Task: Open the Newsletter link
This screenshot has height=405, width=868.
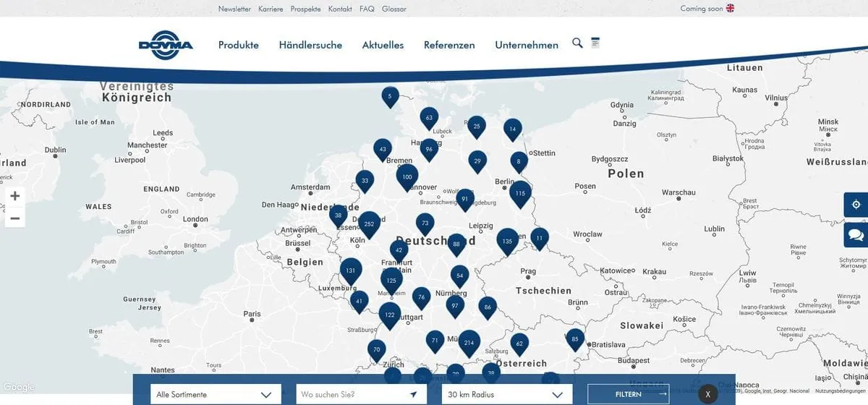Action: [234, 9]
